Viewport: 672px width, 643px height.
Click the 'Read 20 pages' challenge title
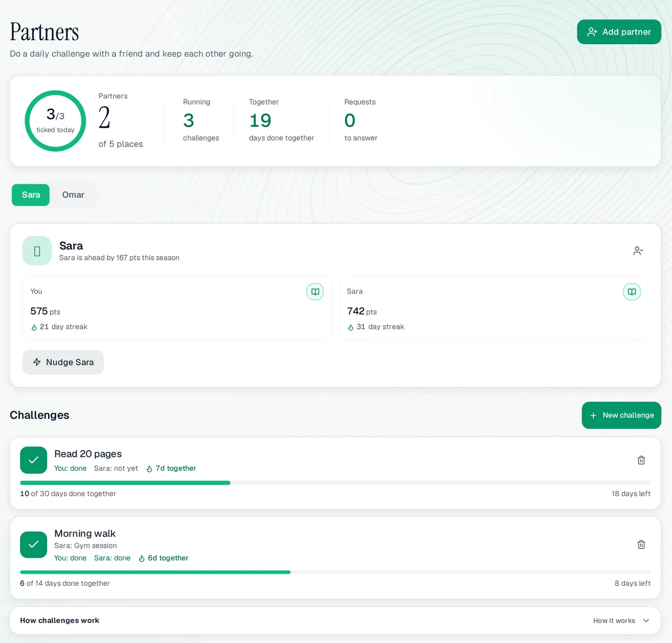(x=88, y=454)
